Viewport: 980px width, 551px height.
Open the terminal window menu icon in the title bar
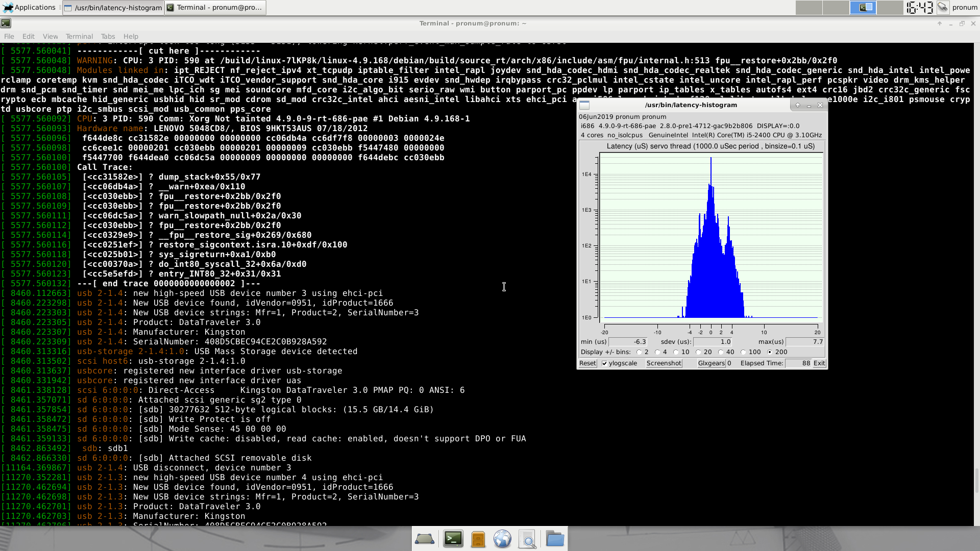[6, 23]
